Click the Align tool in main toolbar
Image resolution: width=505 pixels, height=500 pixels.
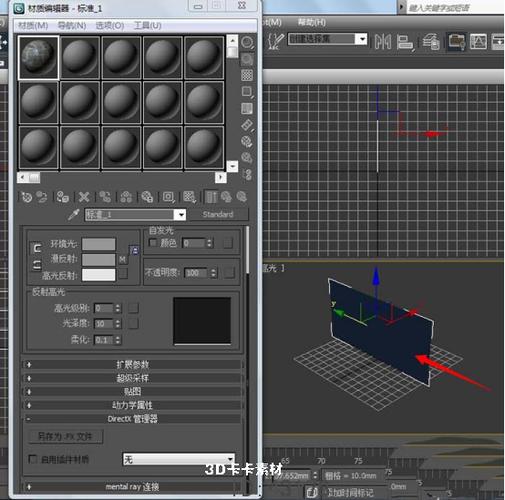click(x=405, y=42)
